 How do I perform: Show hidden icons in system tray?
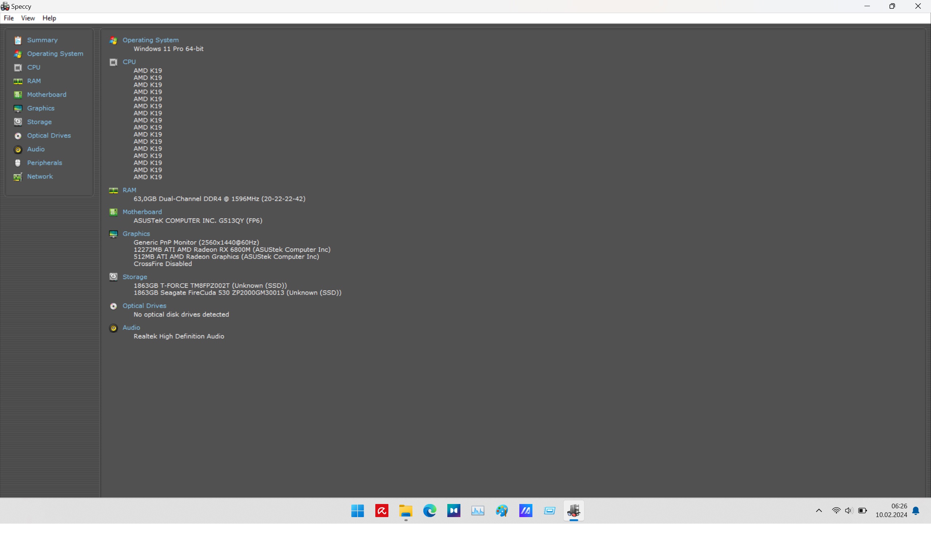819,511
